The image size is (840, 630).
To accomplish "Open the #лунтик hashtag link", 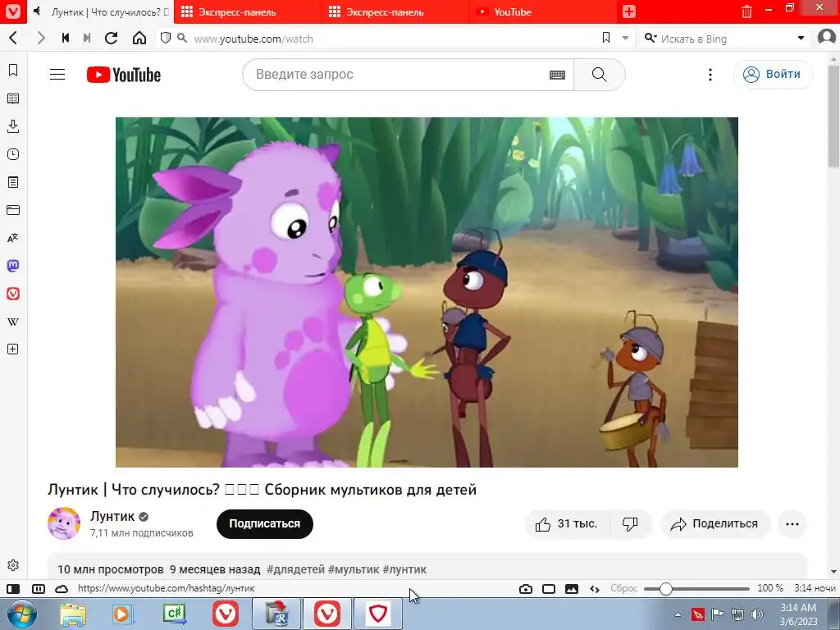I will click(404, 569).
